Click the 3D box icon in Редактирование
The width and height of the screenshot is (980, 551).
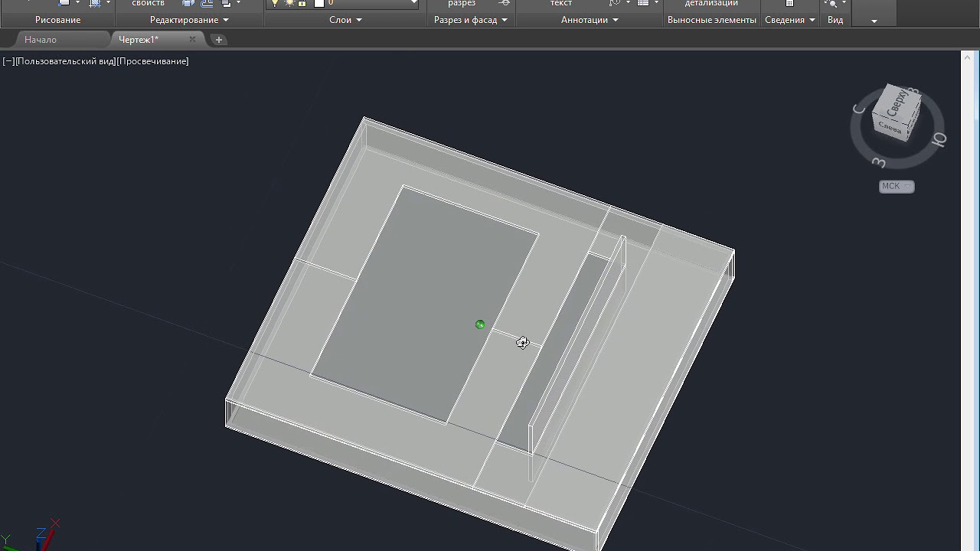point(188,3)
